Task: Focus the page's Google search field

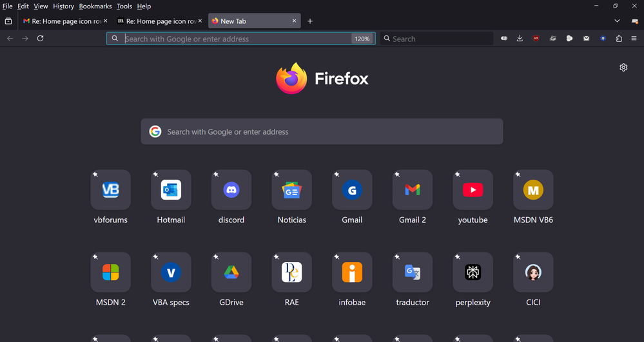Action: (322, 131)
